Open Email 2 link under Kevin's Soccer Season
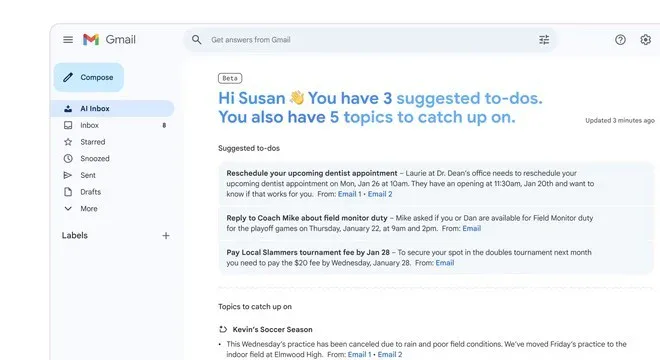 tap(390, 355)
